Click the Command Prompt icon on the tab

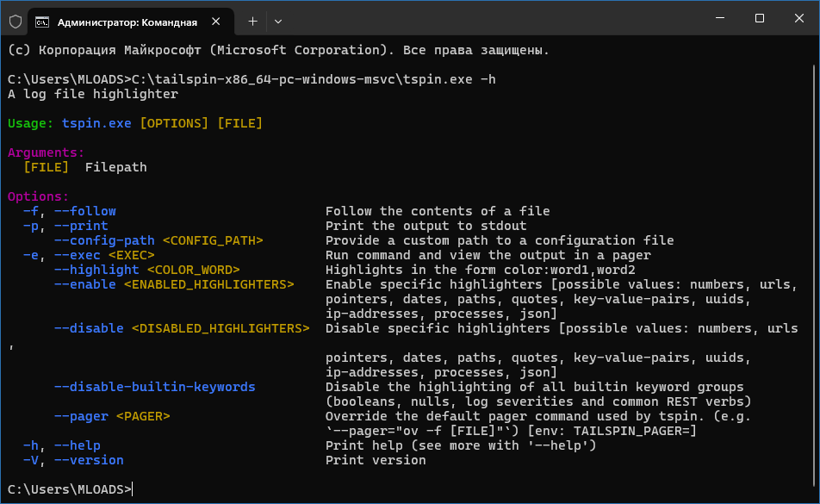tap(41, 21)
